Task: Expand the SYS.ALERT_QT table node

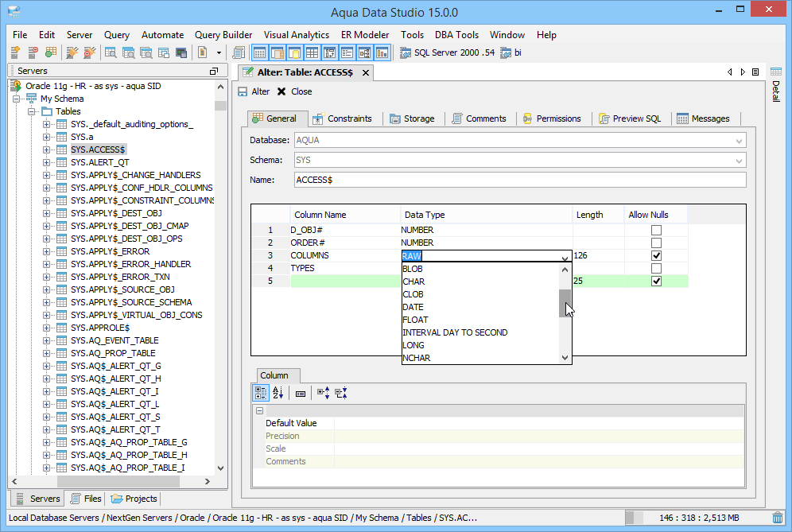Action: (x=46, y=162)
